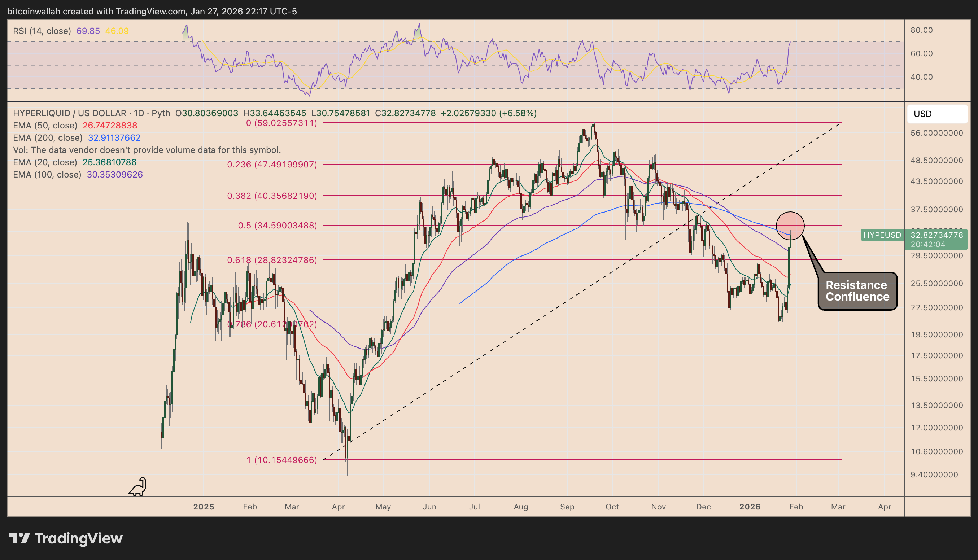This screenshot has height=560, width=978.
Task: Click the dinosaur icon near the time axis
Action: pos(138,486)
